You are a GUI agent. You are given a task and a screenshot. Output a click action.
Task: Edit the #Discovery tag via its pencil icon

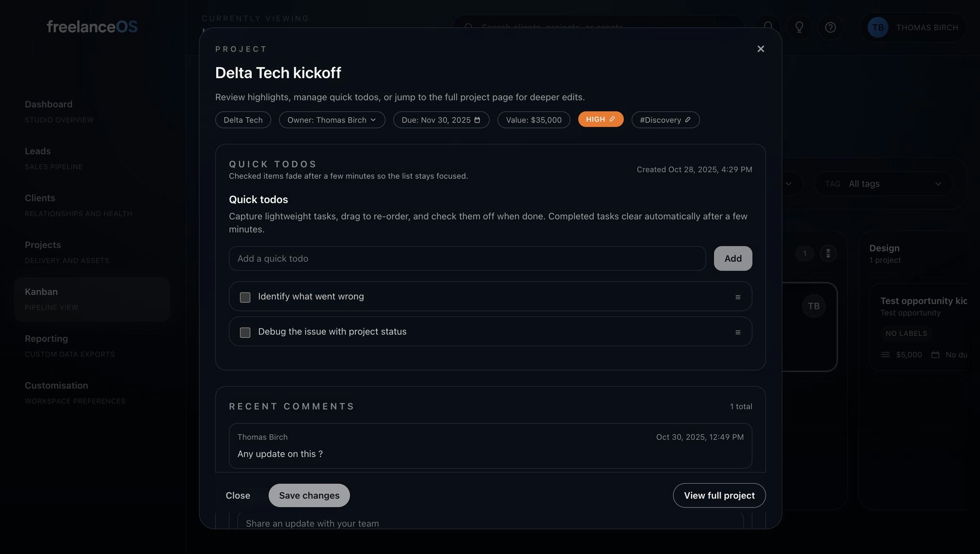coord(688,120)
